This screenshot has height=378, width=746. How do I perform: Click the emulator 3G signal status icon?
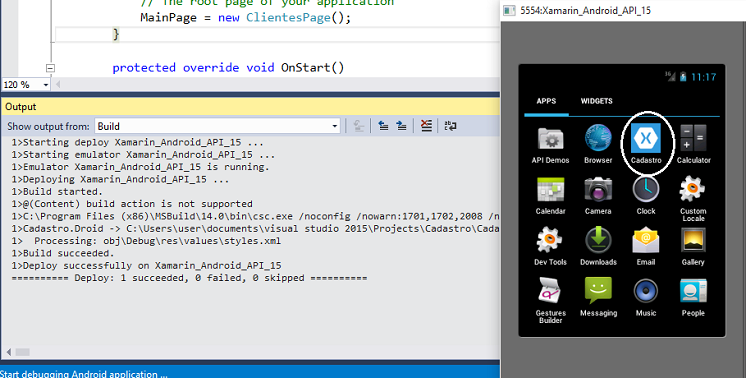tap(670, 76)
